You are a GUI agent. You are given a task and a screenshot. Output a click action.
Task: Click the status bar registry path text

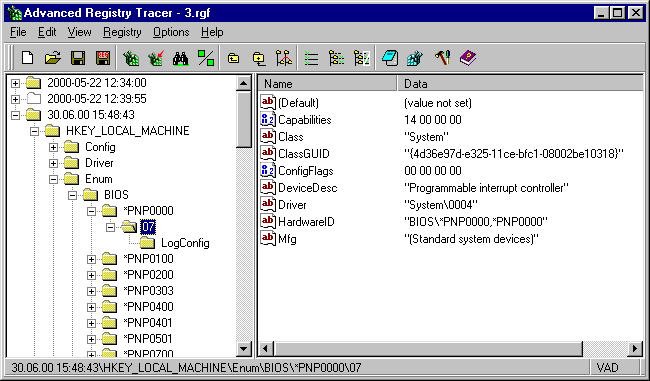click(186, 368)
